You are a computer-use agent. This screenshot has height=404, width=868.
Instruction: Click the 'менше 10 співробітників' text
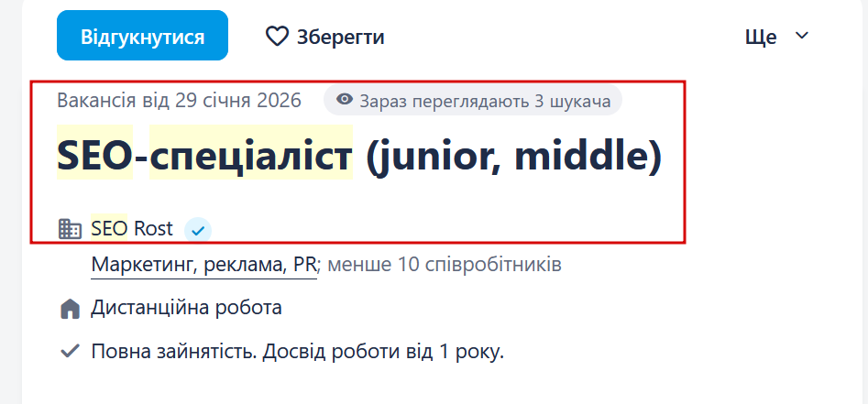tap(444, 266)
